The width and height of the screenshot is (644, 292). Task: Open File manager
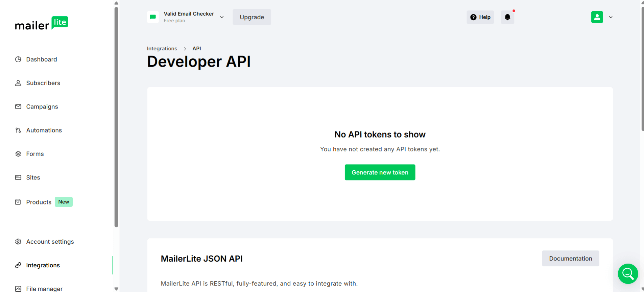[44, 289]
